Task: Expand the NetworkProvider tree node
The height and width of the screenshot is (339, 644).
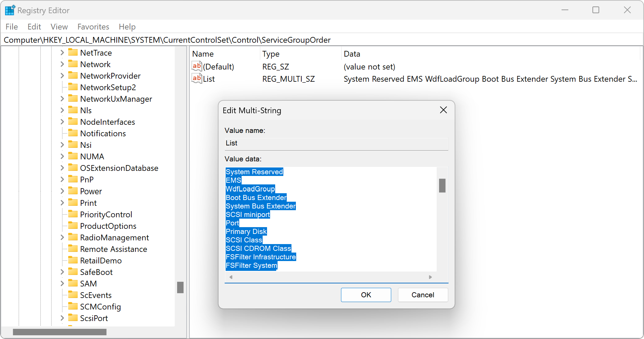Action: pyautogui.click(x=62, y=76)
